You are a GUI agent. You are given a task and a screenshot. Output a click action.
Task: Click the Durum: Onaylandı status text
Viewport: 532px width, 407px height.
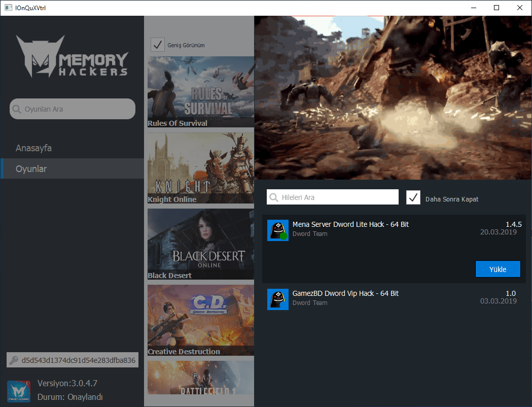coord(70,397)
